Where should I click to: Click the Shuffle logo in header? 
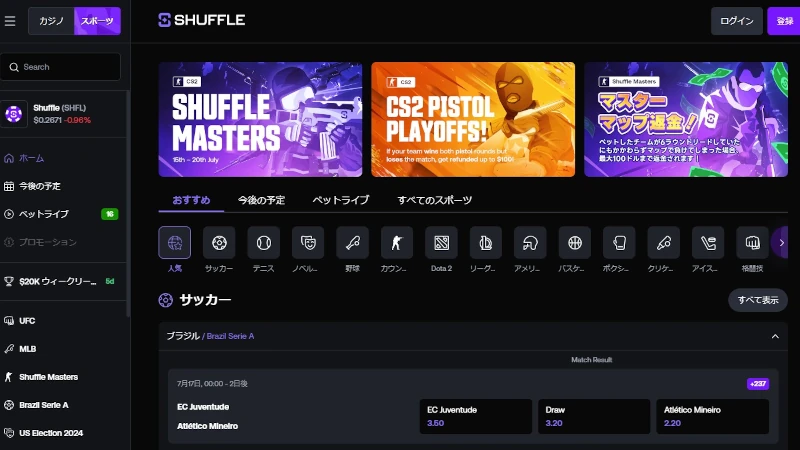(x=202, y=20)
